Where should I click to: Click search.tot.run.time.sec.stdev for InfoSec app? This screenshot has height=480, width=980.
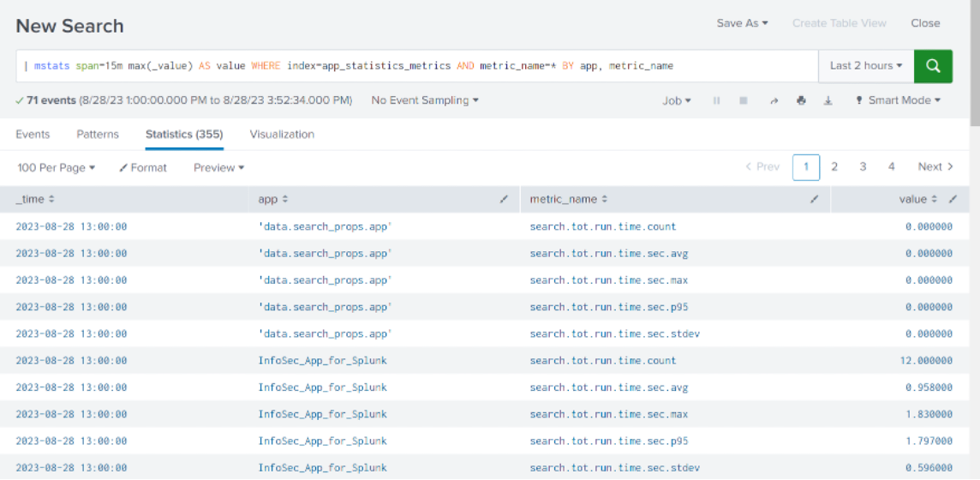click(x=614, y=468)
